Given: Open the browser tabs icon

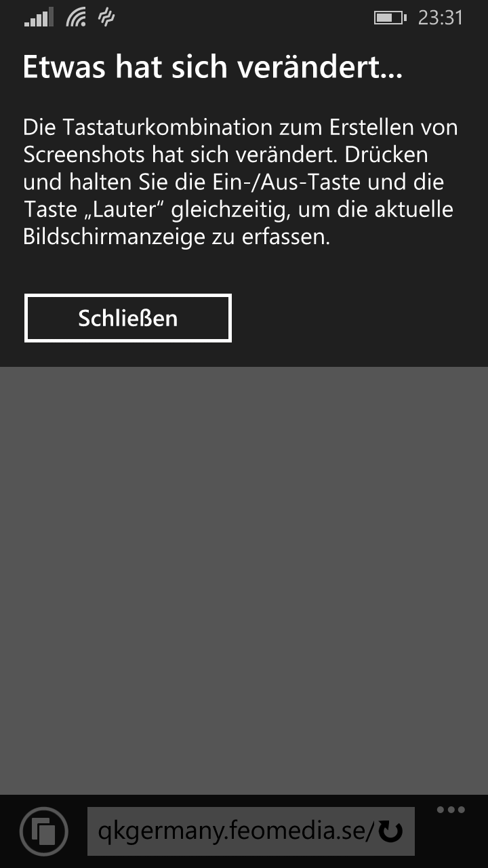Looking at the screenshot, I should (x=44, y=831).
